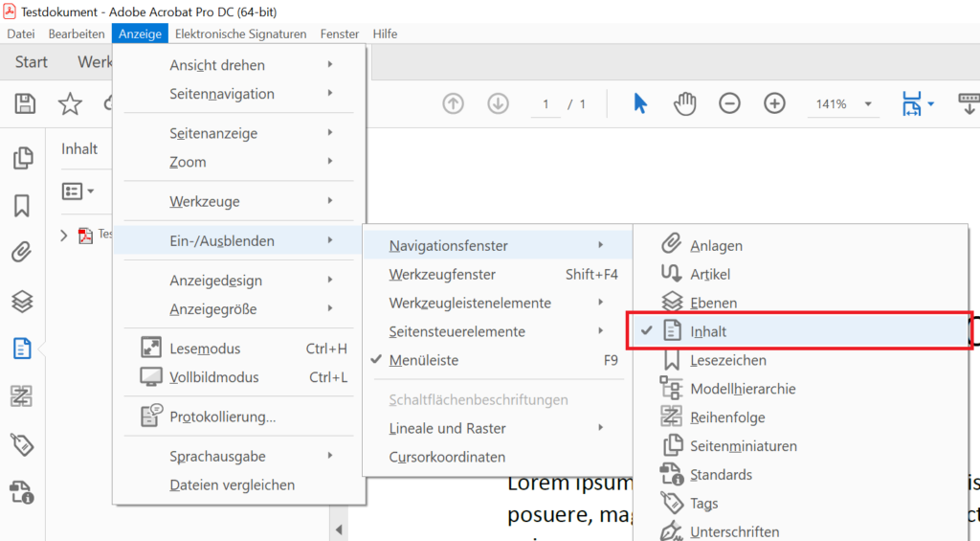
Task: Click Dateien vergleichen menu entry
Action: (232, 485)
